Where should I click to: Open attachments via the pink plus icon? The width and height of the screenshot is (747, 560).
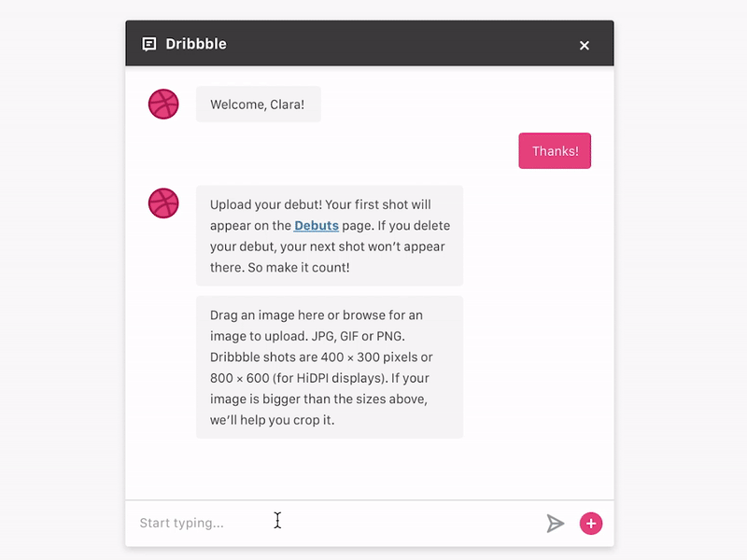coord(590,524)
